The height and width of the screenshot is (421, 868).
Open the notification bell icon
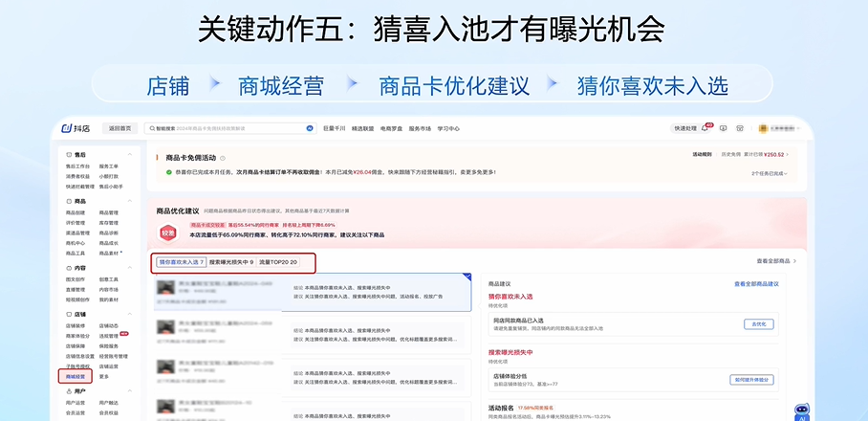(x=705, y=128)
